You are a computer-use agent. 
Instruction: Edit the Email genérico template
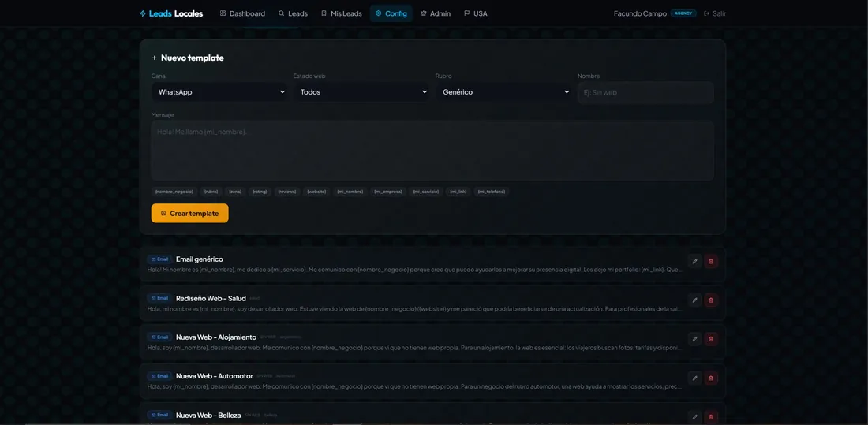pyautogui.click(x=694, y=261)
